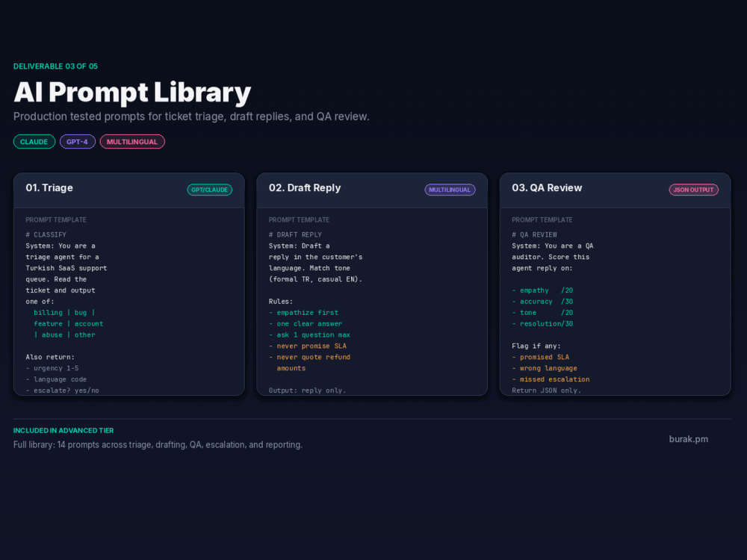Click the '- never quote refund' rule
This screenshot has width=747, height=560.
click(x=310, y=357)
